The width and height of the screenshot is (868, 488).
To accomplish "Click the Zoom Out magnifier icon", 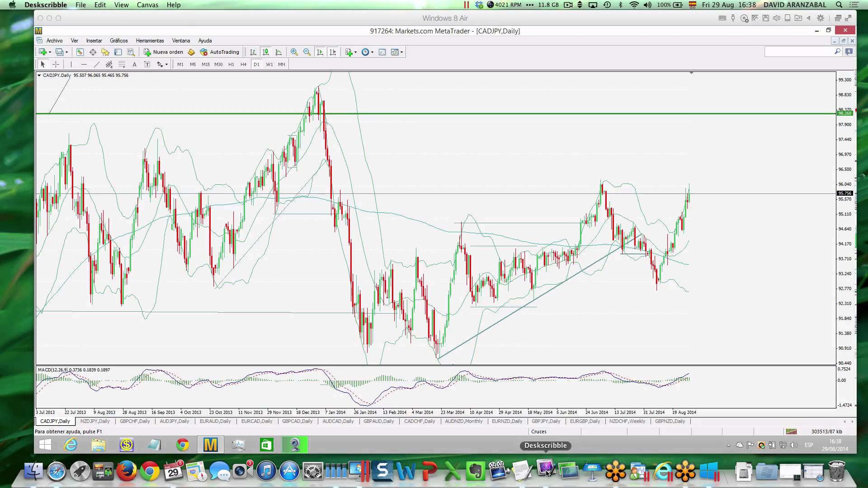I will click(307, 52).
